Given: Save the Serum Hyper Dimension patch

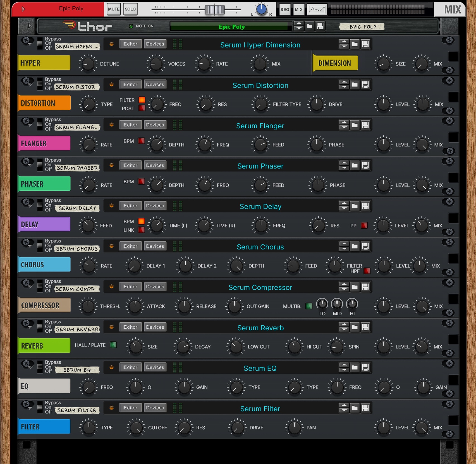Looking at the screenshot, I should point(365,44).
